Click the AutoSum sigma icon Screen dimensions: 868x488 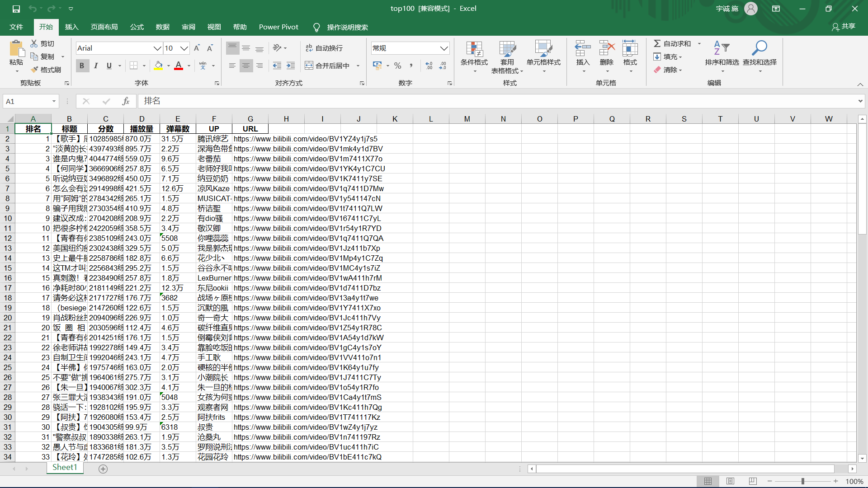[657, 43]
